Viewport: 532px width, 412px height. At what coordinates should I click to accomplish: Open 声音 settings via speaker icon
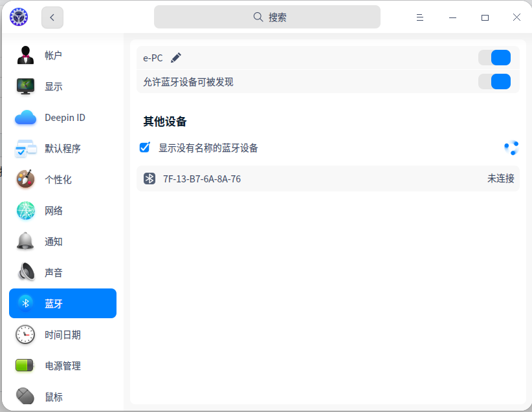pos(25,272)
